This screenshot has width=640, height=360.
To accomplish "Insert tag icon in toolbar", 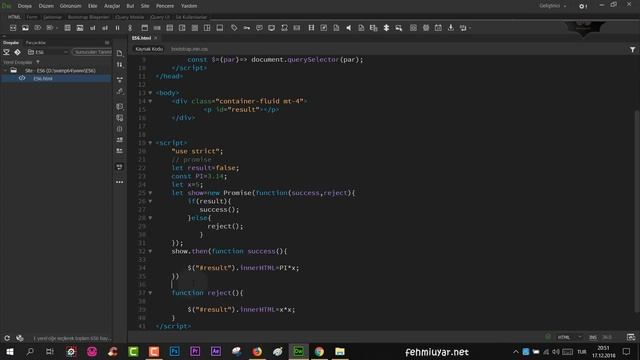I will pos(234,28).
